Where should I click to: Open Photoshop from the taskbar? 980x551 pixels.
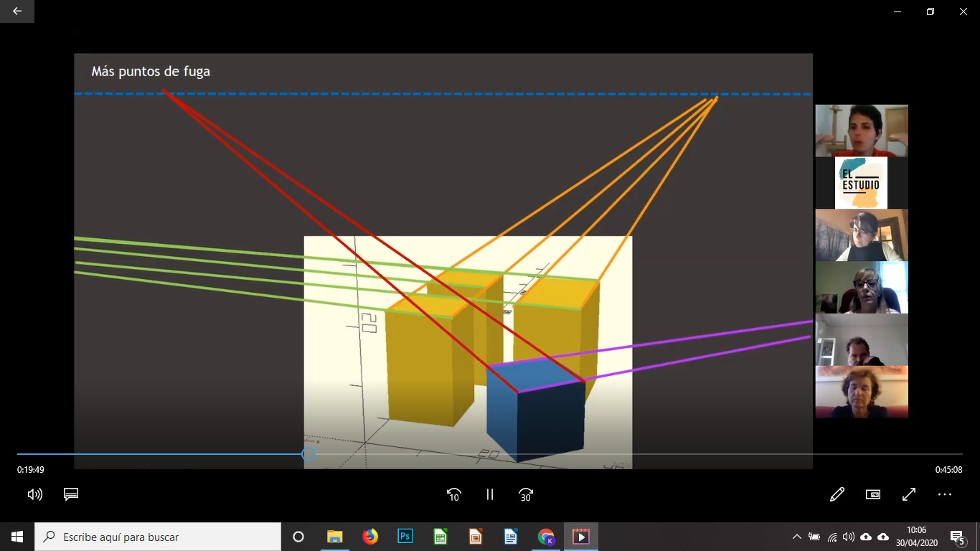click(405, 537)
